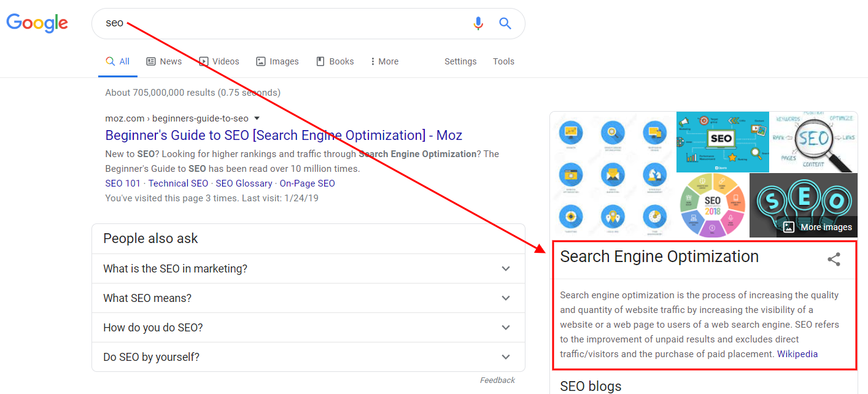The height and width of the screenshot is (394, 868).
Task: Switch to the News tab
Action: click(x=164, y=61)
